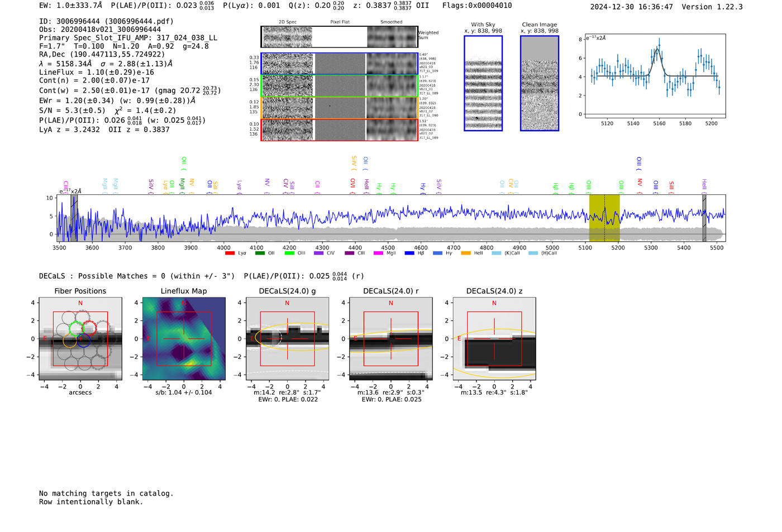Screen dimensions: 782x532
Task: Select the blue-bordered 2D spectrum fiber row
Action: 340,64
